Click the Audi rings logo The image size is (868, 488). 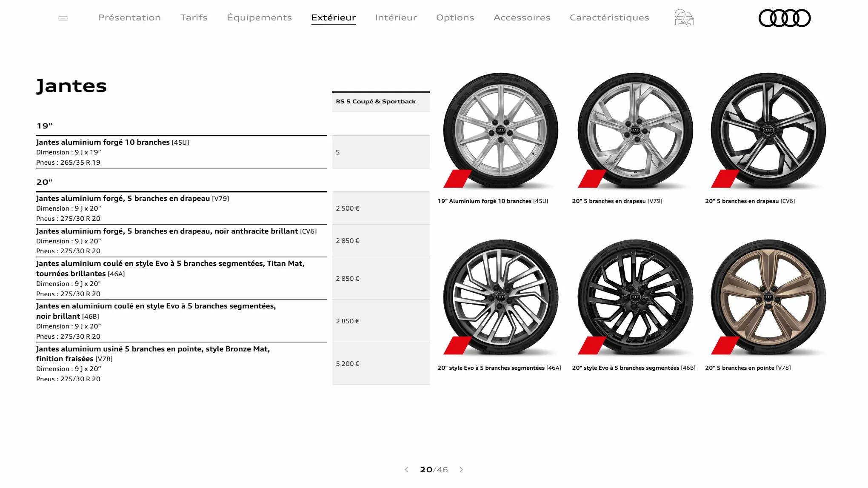point(785,18)
